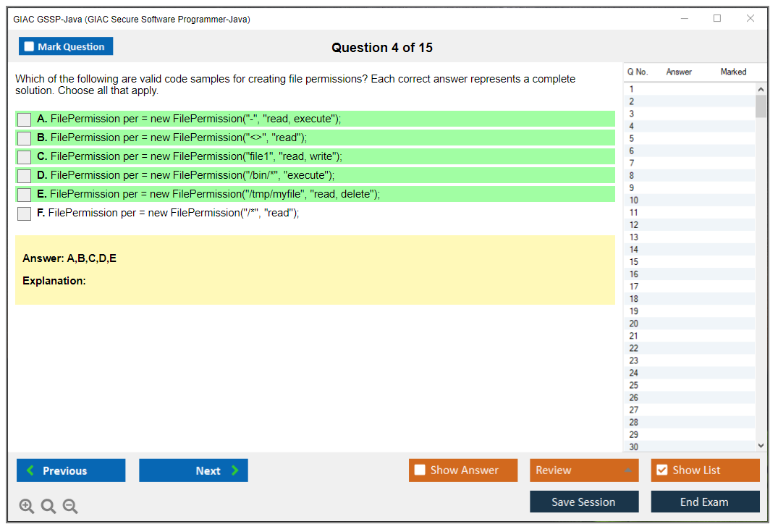Click the Save Session button
778x532 pixels.
(584, 501)
